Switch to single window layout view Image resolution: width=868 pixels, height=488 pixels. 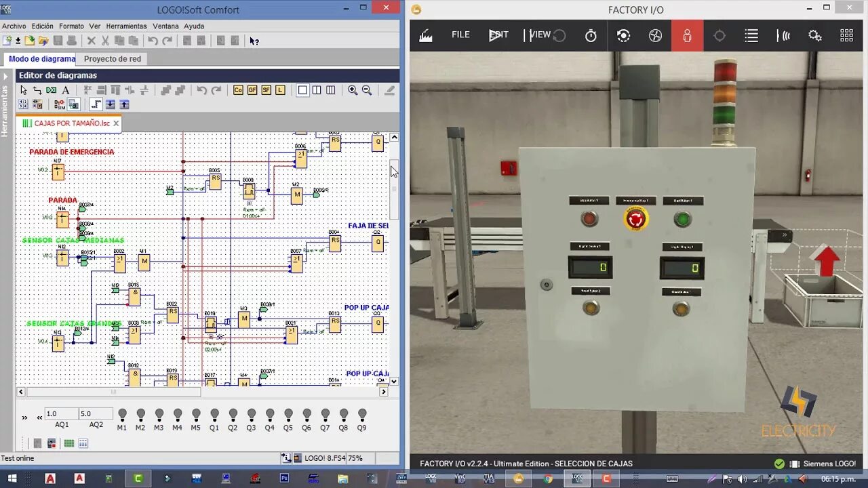click(x=302, y=90)
